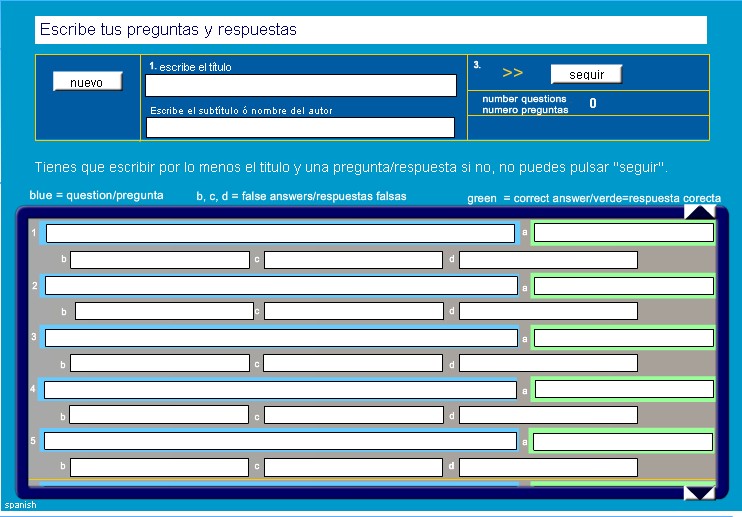Click the false answer 'd' field for question 2
The width and height of the screenshot is (742, 517).
(x=548, y=311)
